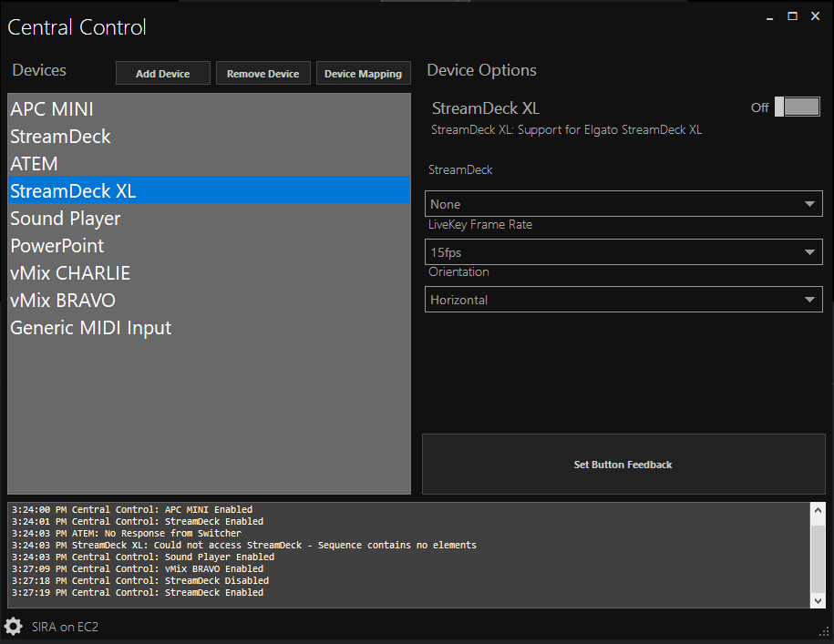The width and height of the screenshot is (834, 644).
Task: Click the log line 'APC MINI Enabled'
Action: [x=132, y=509]
